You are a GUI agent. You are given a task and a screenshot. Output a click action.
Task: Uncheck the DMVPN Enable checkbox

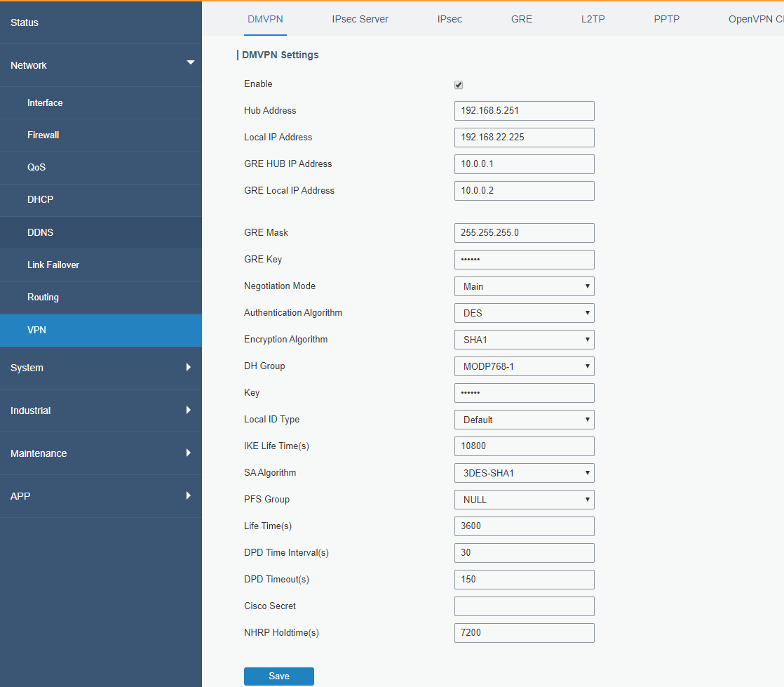pyautogui.click(x=459, y=85)
